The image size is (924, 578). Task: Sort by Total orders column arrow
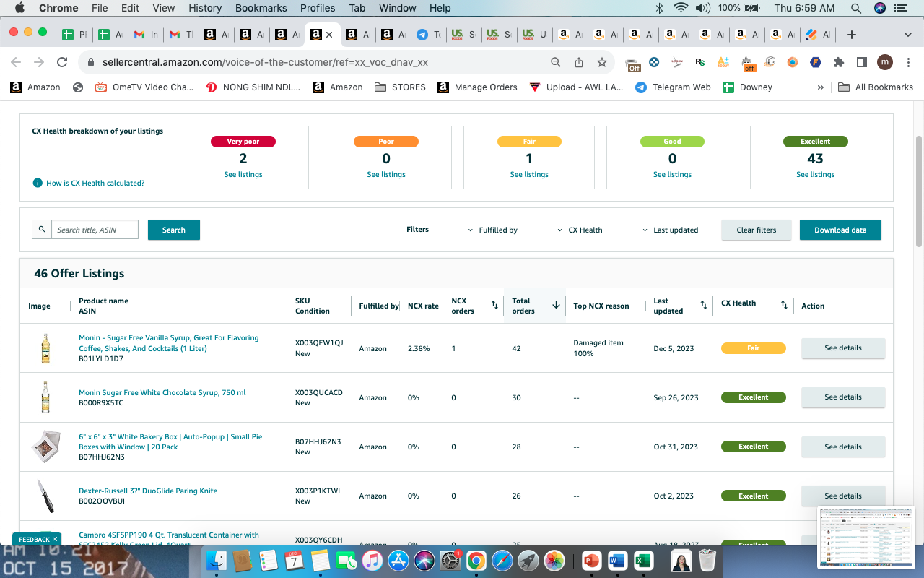click(556, 305)
